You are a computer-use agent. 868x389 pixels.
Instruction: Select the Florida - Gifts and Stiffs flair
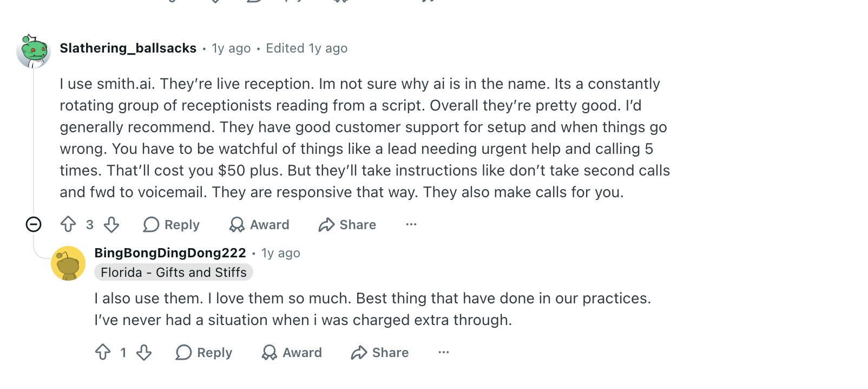click(x=174, y=273)
